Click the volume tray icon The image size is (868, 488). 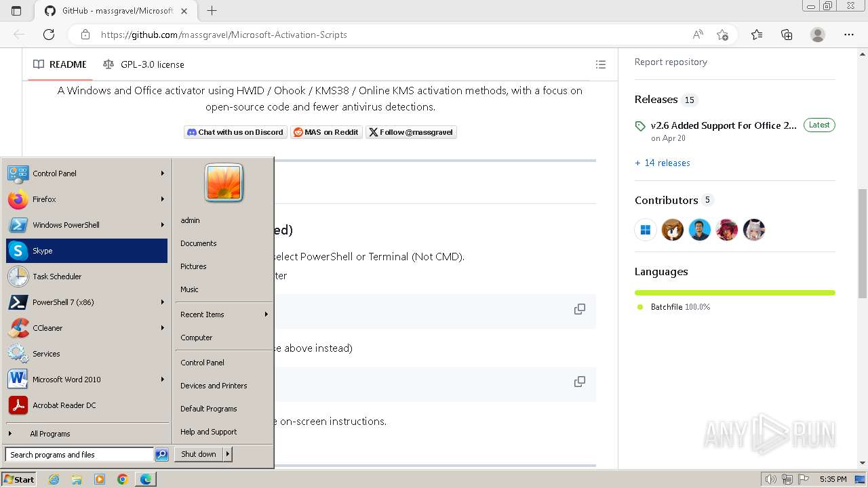(x=771, y=479)
